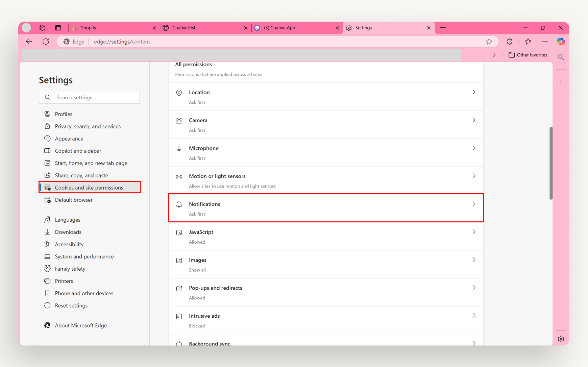Open the Copilot icon in the toolbar
Screen dimensions: 588x367
[x=561, y=42]
